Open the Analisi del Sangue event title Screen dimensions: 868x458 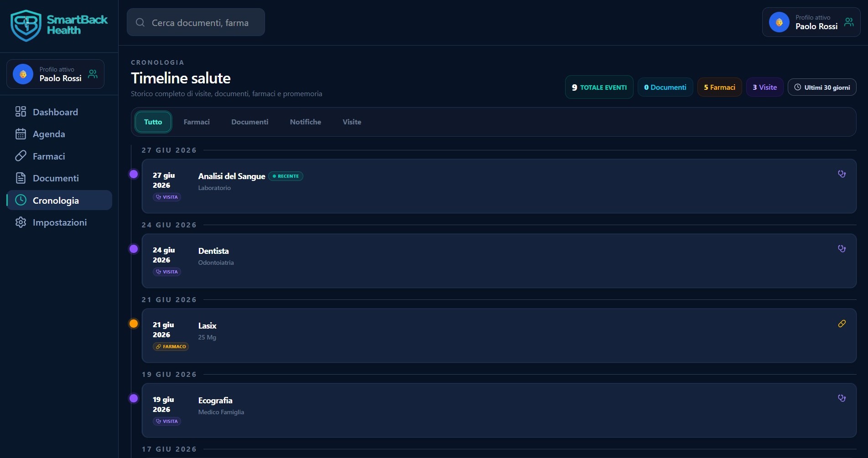[232, 176]
